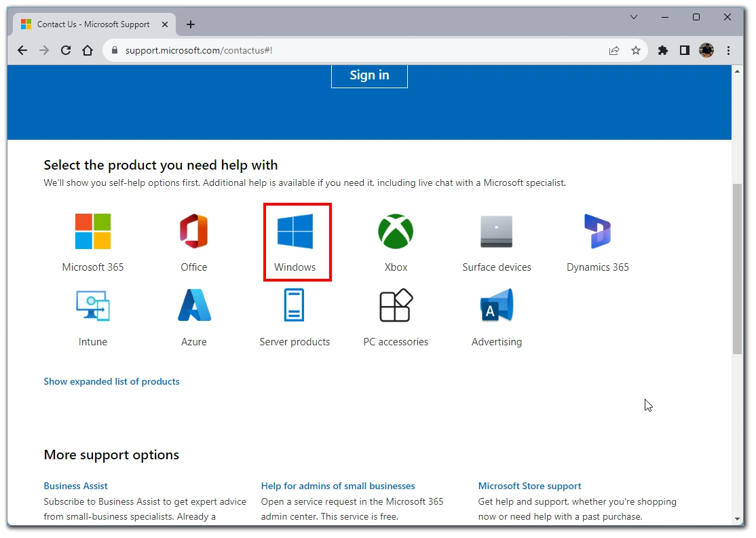756x538 pixels.
Task: Click the More support options heading
Action: tap(111, 455)
